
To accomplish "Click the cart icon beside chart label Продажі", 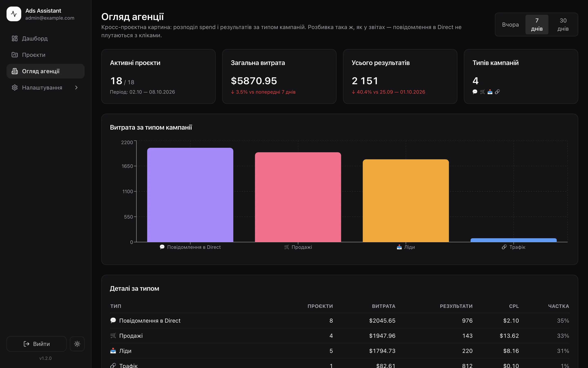I will tap(286, 247).
